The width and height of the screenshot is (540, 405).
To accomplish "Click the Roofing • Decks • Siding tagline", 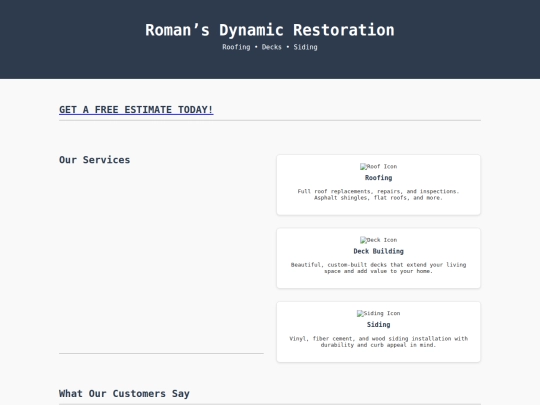I will (270, 47).
